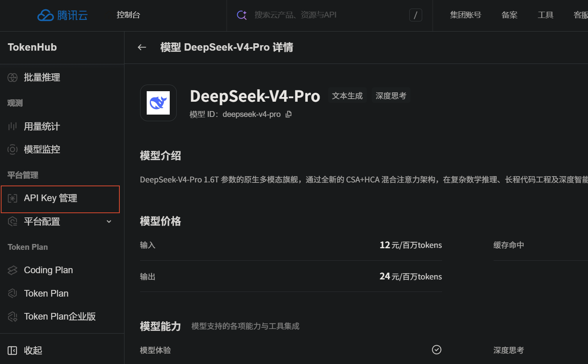
Task: Select the 平台配置 sidebar label
Action: pyautogui.click(x=42, y=222)
